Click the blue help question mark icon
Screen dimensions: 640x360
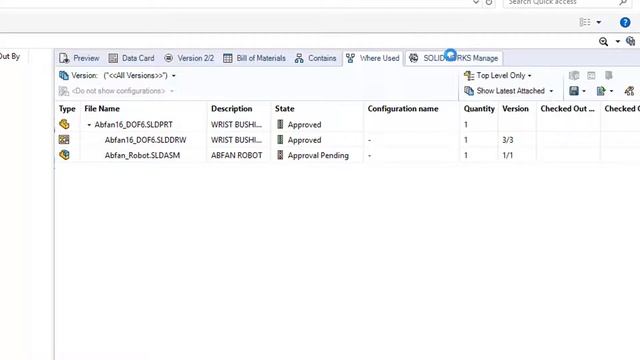click(x=625, y=22)
